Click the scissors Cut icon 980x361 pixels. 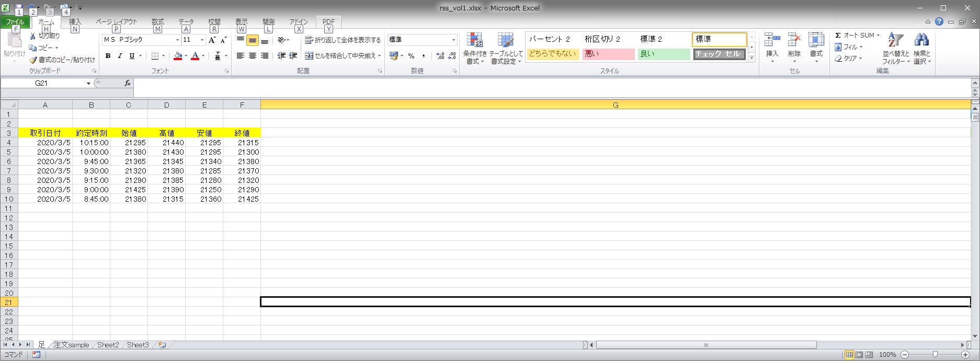tap(33, 36)
